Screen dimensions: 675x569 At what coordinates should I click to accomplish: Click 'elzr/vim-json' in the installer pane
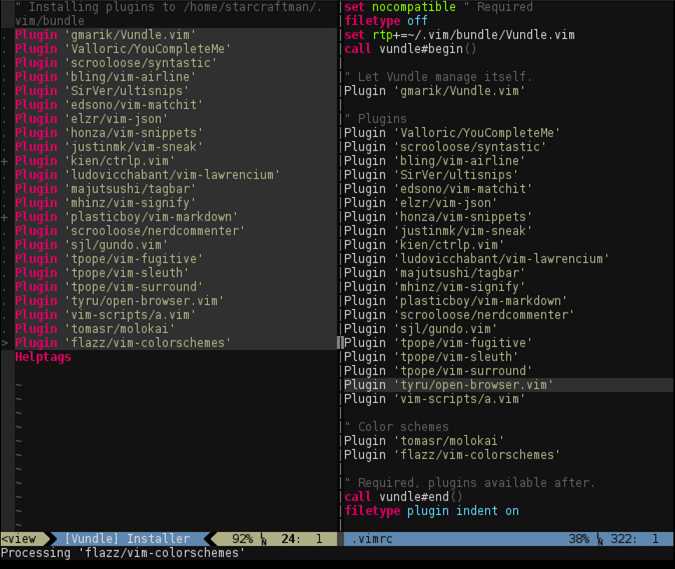(92, 119)
